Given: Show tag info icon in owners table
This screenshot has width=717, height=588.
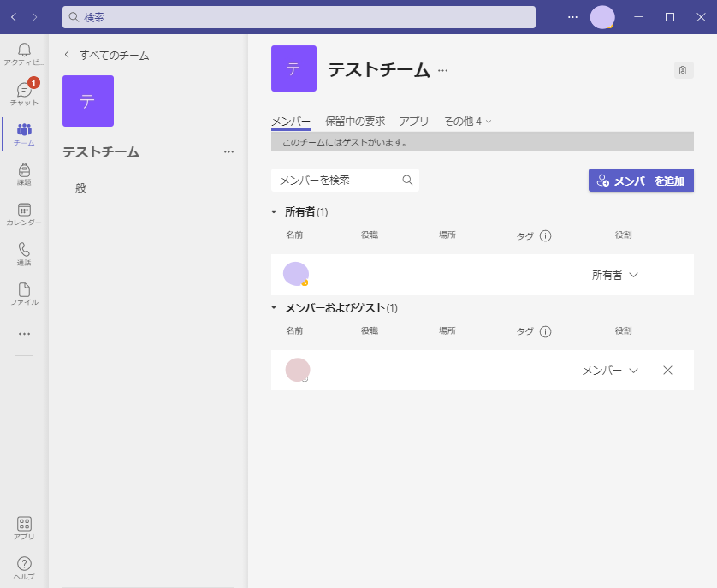Looking at the screenshot, I should point(545,235).
